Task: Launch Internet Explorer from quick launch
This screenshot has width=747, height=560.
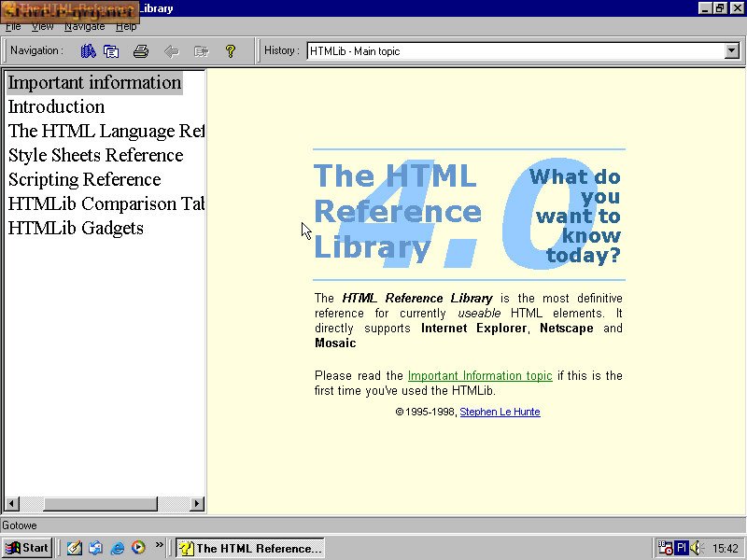Action: (118, 548)
